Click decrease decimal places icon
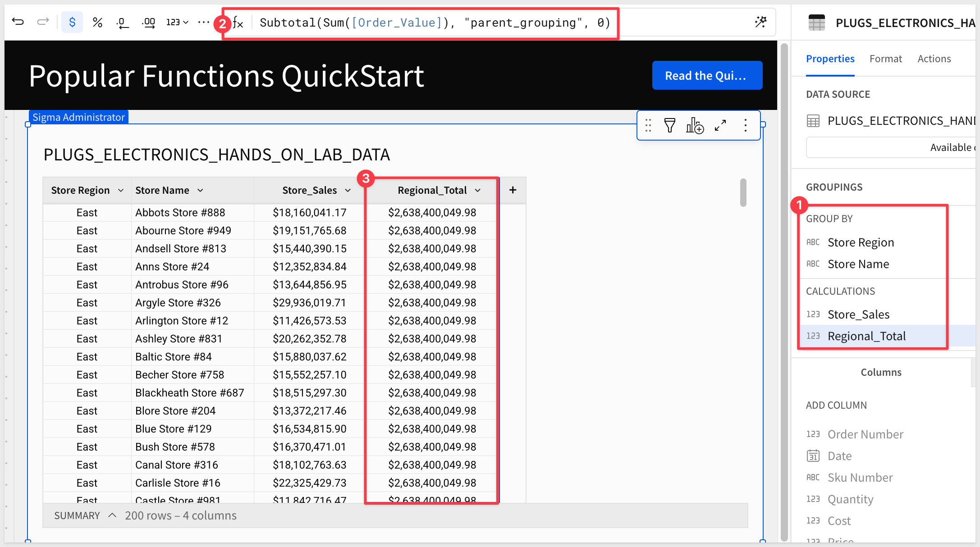This screenshot has width=980, height=547. (x=122, y=22)
